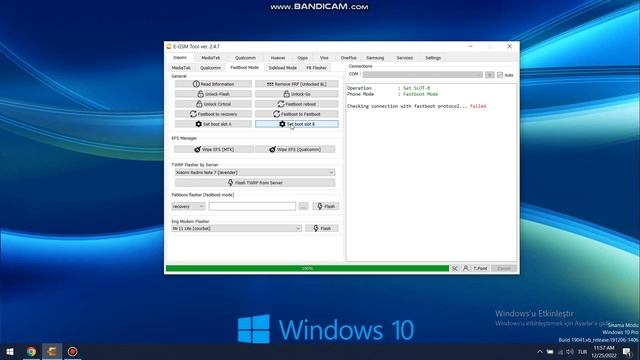Open the Windows notification center
Screen dimensions: 640x360
(627, 352)
